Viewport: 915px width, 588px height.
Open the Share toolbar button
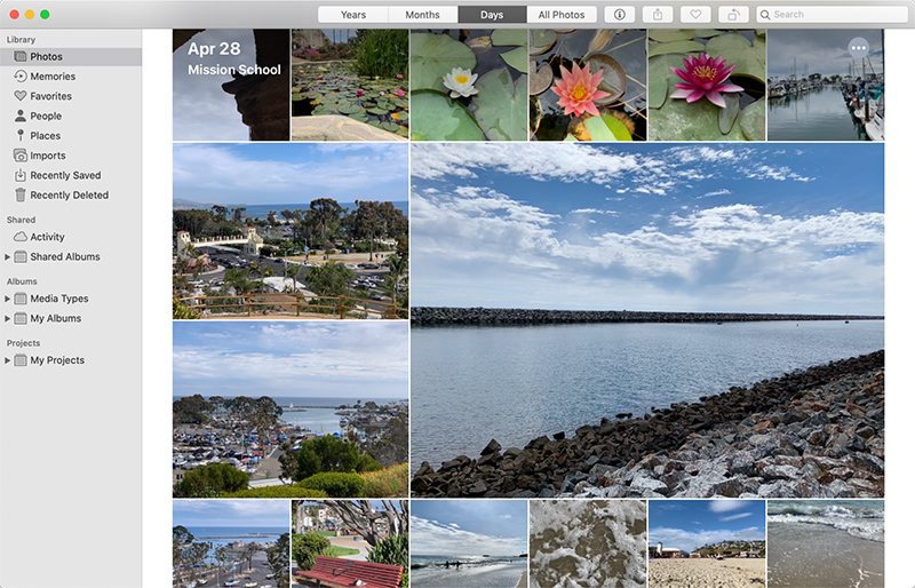click(658, 14)
